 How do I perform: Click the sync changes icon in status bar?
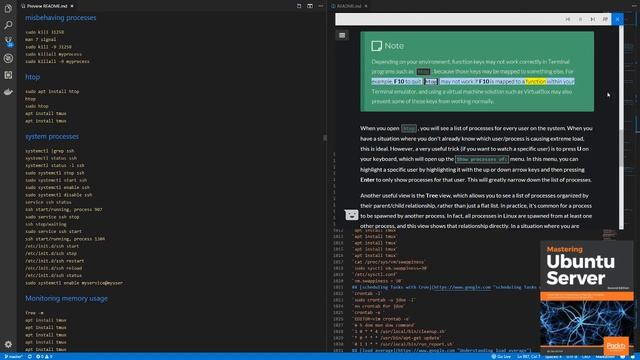pos(30,357)
